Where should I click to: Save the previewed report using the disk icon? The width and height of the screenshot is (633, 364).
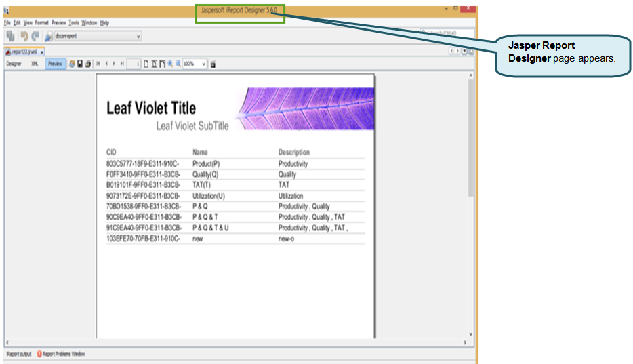(80, 64)
